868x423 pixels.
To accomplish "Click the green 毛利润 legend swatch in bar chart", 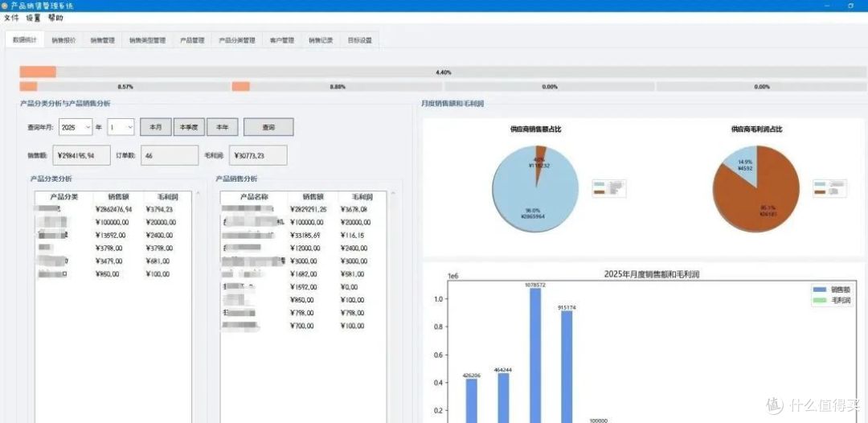I will (x=819, y=301).
